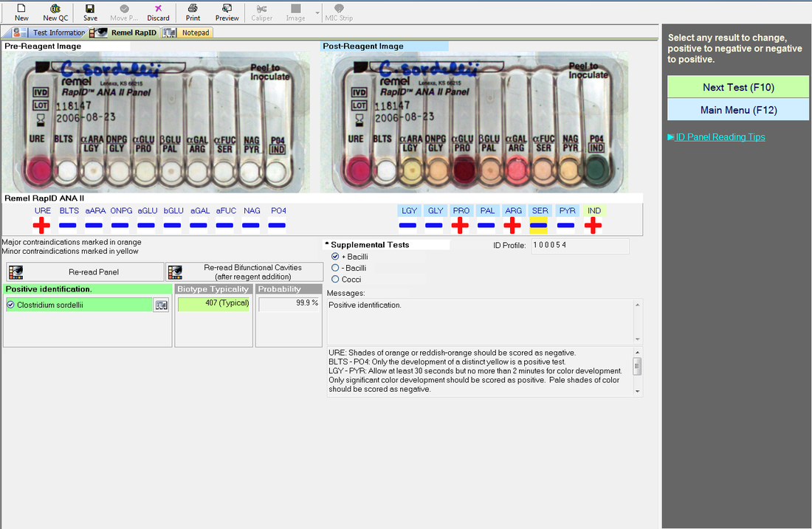Click the details icon beside Clostridium sordellii
Viewport: 812px width, 529px height.
coord(162,305)
